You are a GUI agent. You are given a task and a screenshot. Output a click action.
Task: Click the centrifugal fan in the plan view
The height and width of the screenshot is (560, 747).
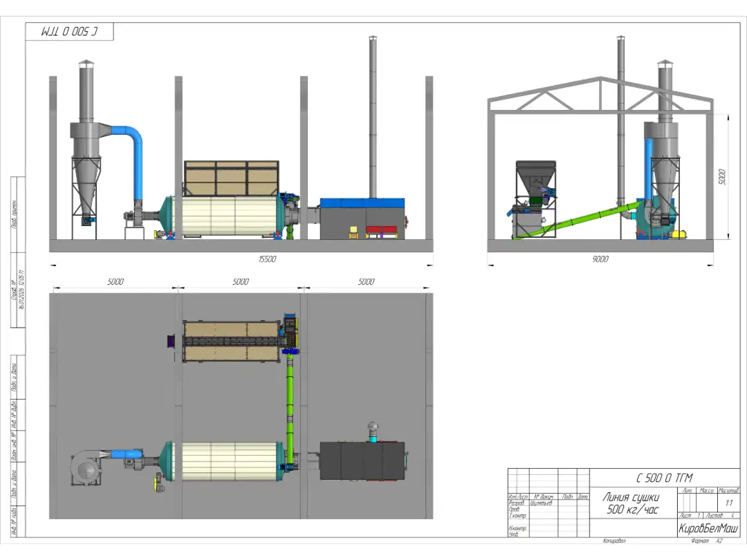coord(86,469)
